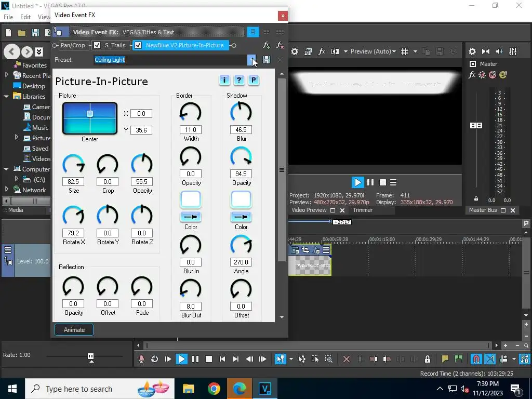532x399 pixels.
Task: Click the plug-in chain fx button
Action: pyautogui.click(x=267, y=45)
